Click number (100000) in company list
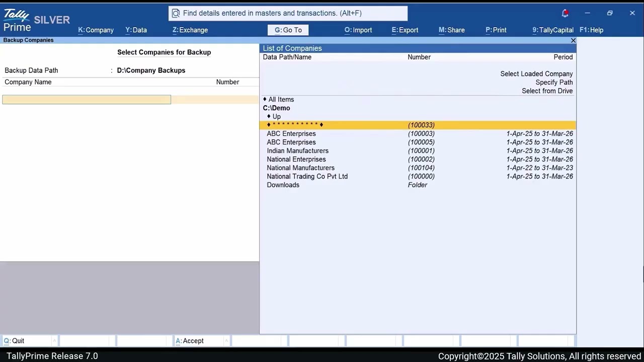Image resolution: width=644 pixels, height=362 pixels. tap(421, 176)
